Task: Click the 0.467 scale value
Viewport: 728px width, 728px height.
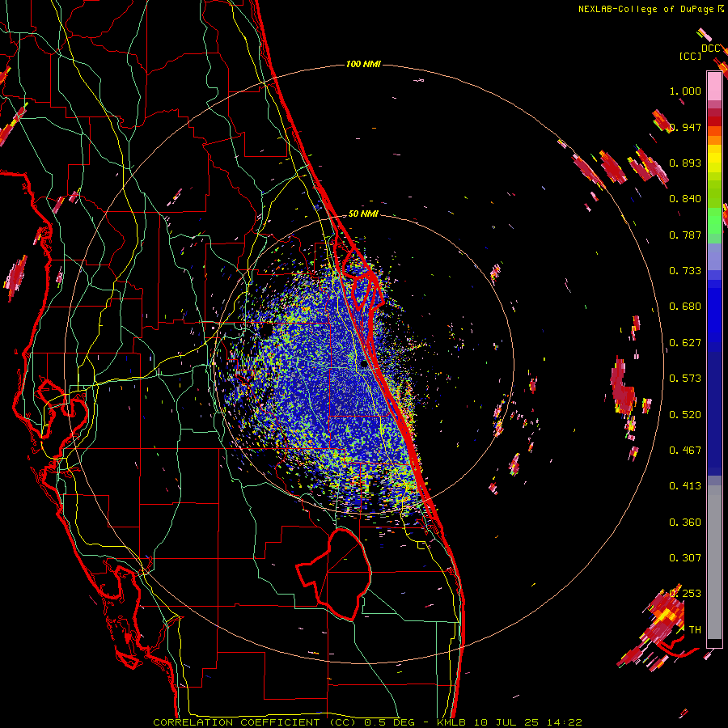Action: coord(685,451)
